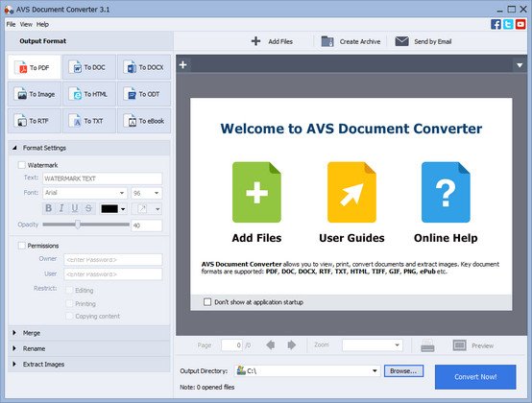Click the Page number field
The image size is (532, 403).
pos(231,345)
